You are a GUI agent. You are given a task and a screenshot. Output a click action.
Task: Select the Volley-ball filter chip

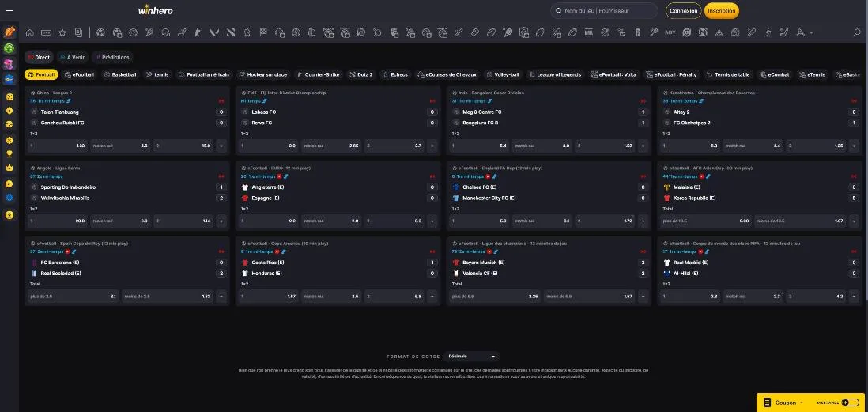pos(503,74)
